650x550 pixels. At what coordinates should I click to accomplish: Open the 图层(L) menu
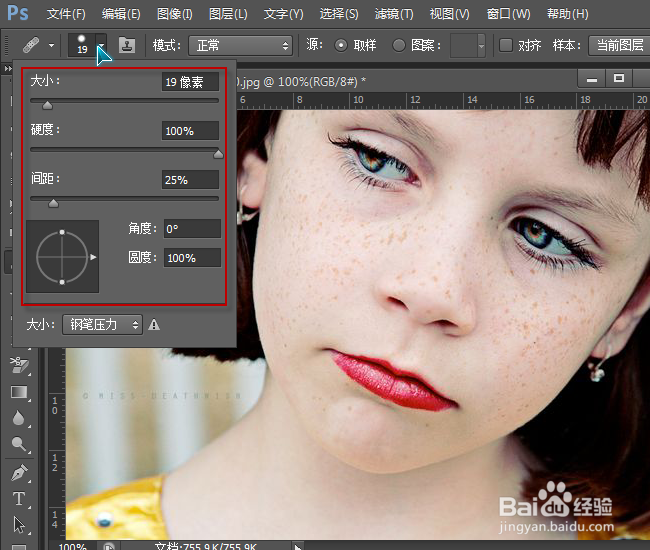(228, 15)
